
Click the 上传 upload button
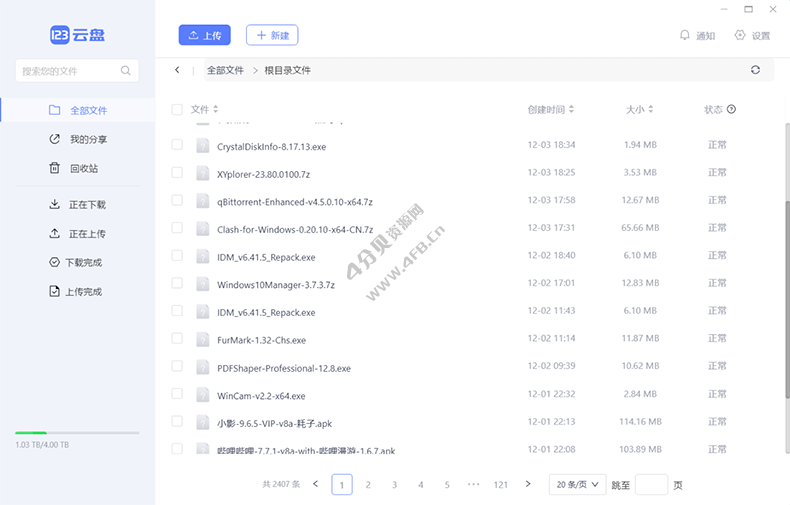[205, 35]
